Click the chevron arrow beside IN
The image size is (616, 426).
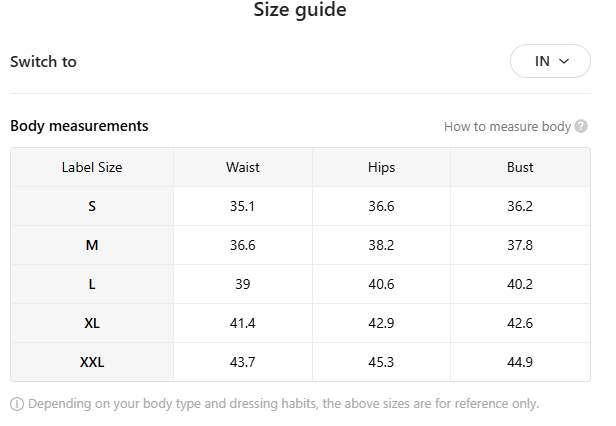coord(564,61)
